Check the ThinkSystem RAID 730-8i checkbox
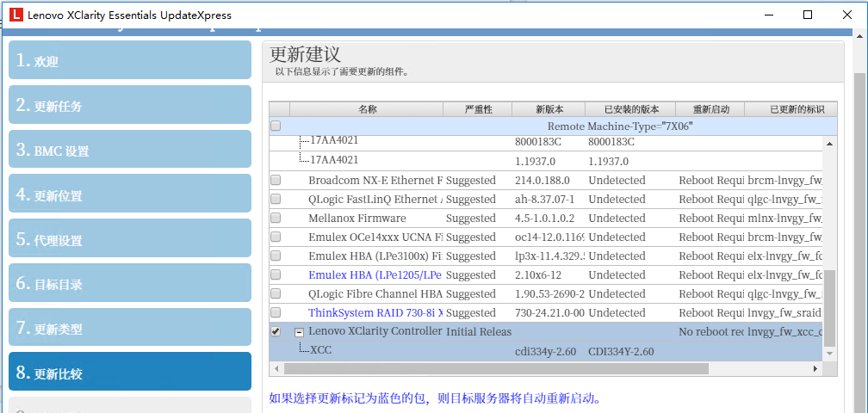 [276, 312]
